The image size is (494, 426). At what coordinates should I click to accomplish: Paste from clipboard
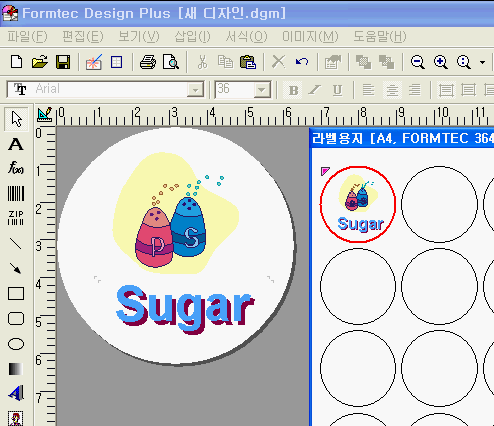(x=248, y=62)
